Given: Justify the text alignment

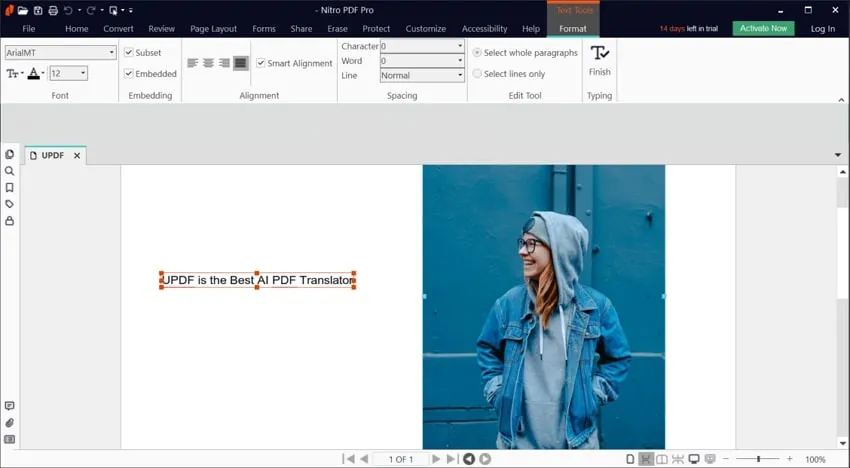Looking at the screenshot, I should pos(241,63).
